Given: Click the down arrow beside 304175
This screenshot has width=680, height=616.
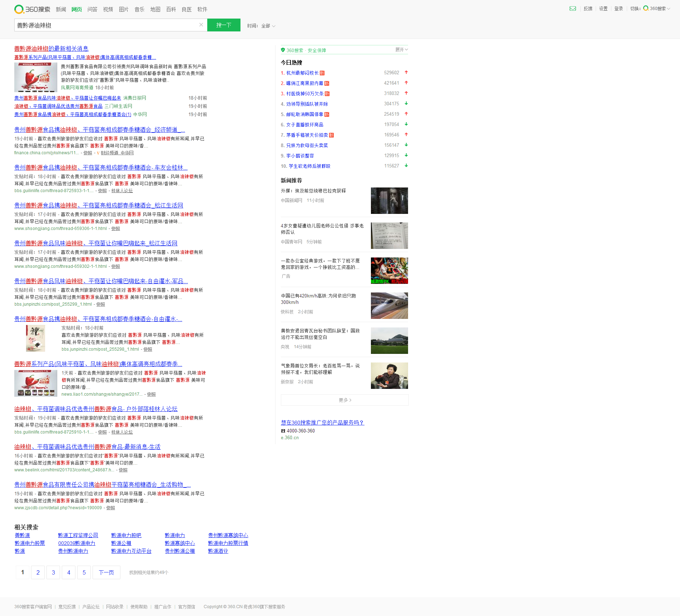Looking at the screenshot, I should click(x=406, y=104).
